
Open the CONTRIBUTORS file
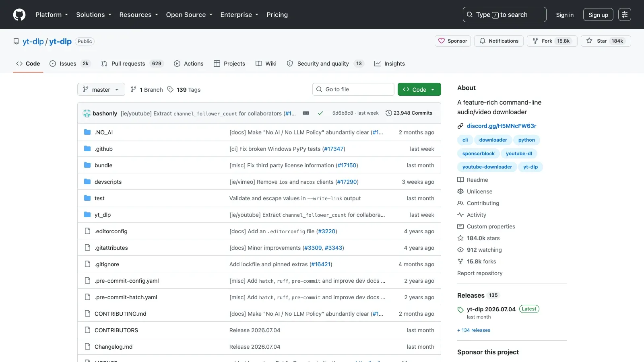pos(116,330)
